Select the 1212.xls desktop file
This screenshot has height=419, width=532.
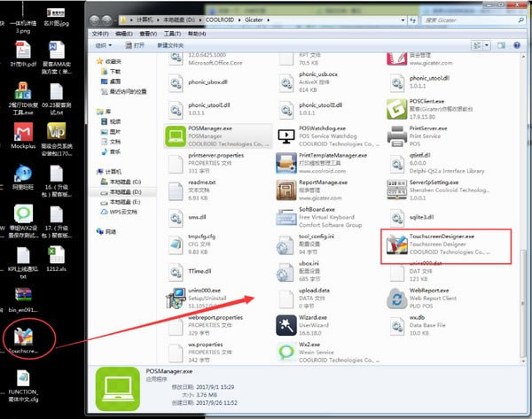pyautogui.click(x=57, y=259)
